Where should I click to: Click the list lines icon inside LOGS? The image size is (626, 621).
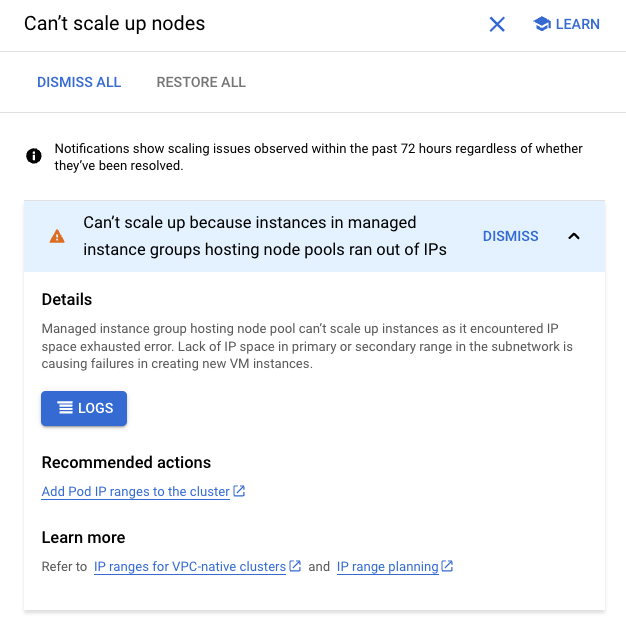[65, 408]
